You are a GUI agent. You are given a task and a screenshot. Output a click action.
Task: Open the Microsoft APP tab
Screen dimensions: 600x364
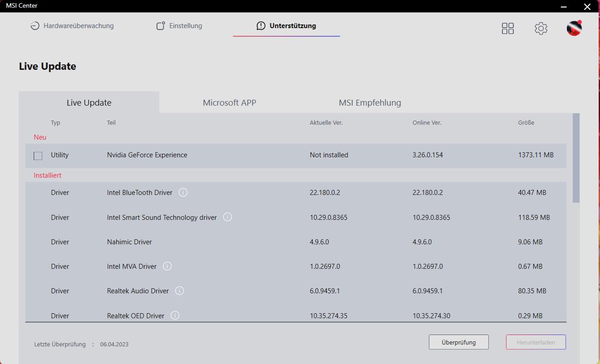[229, 102]
